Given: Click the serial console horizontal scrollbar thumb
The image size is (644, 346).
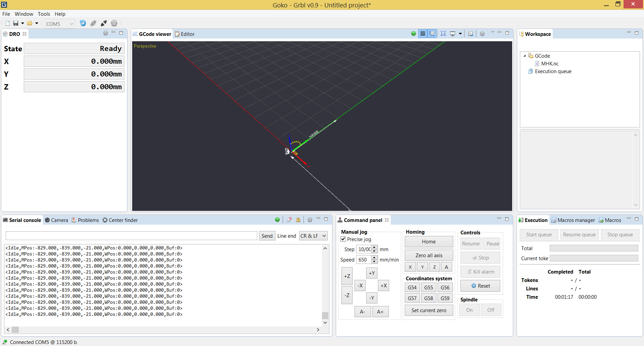Looking at the screenshot, I should pyautogui.click(x=15, y=330).
